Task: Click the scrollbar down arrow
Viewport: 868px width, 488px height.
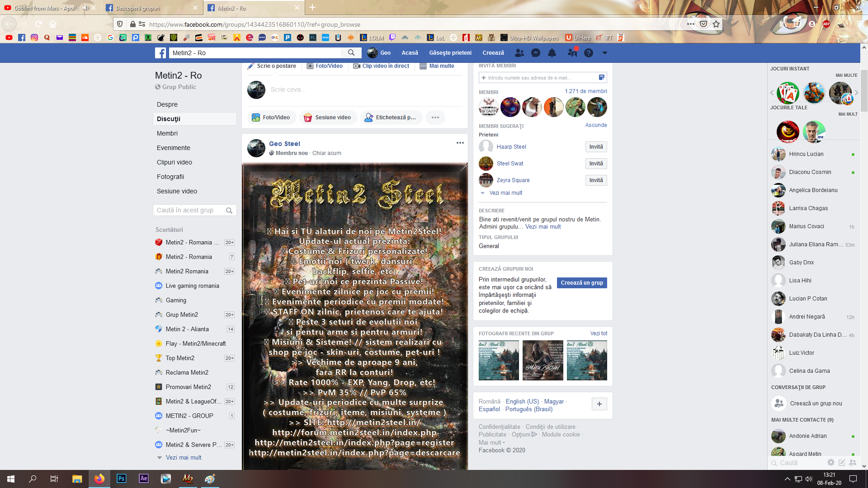Action: coord(864,466)
